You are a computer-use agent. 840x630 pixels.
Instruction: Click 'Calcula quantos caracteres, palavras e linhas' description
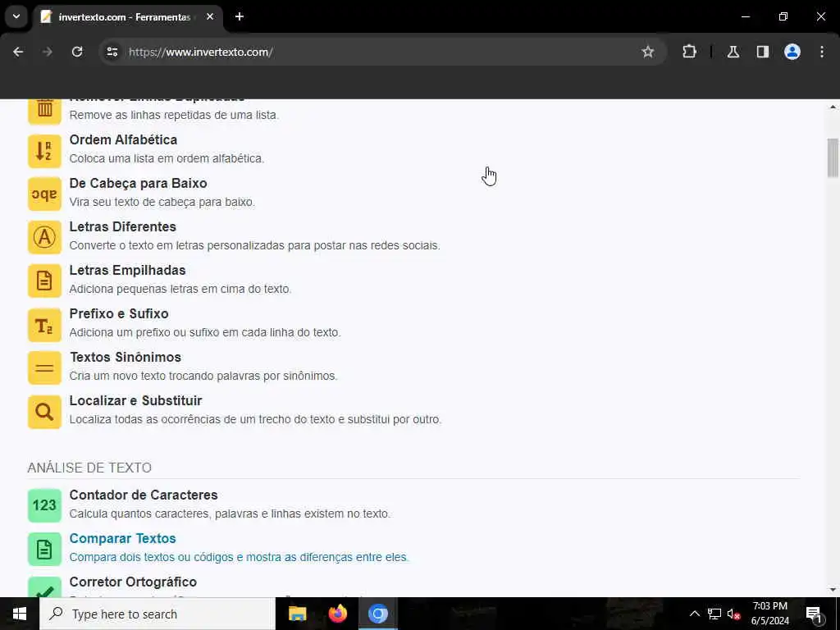[230, 514]
